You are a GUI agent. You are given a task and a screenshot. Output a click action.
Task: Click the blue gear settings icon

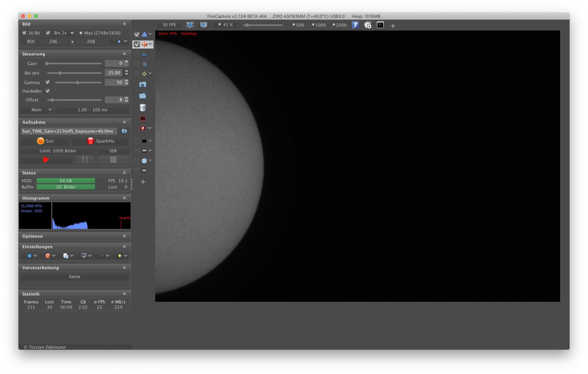coord(29,256)
